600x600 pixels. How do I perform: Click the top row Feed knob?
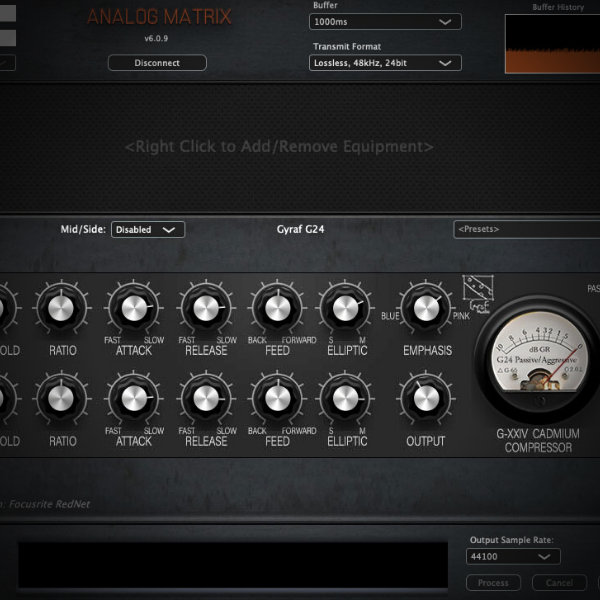click(277, 308)
